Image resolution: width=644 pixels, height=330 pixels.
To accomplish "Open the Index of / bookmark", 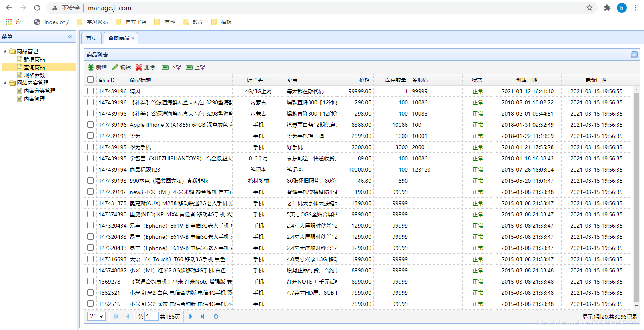I will [52, 22].
